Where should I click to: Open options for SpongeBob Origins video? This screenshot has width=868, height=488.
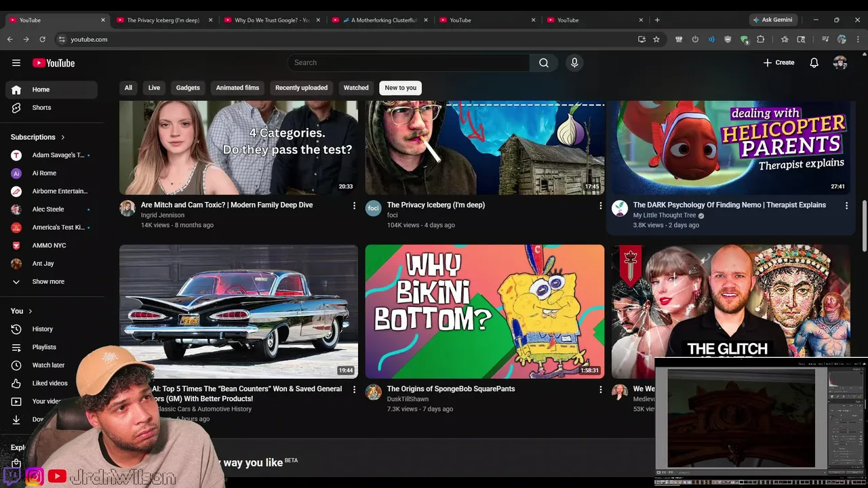[x=600, y=389]
